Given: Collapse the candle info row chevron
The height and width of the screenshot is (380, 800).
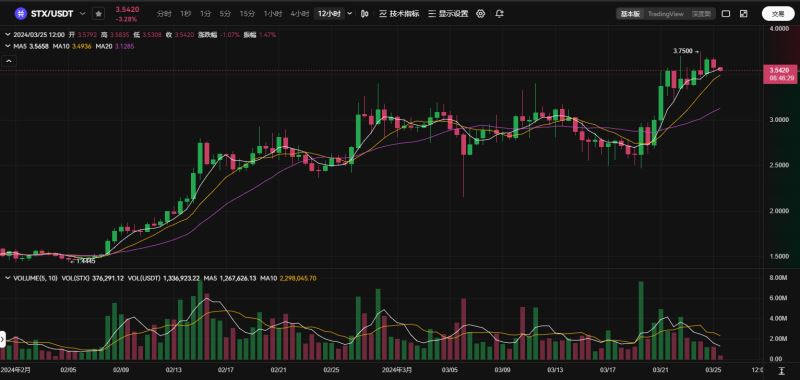Looking at the screenshot, I should 7,35.
